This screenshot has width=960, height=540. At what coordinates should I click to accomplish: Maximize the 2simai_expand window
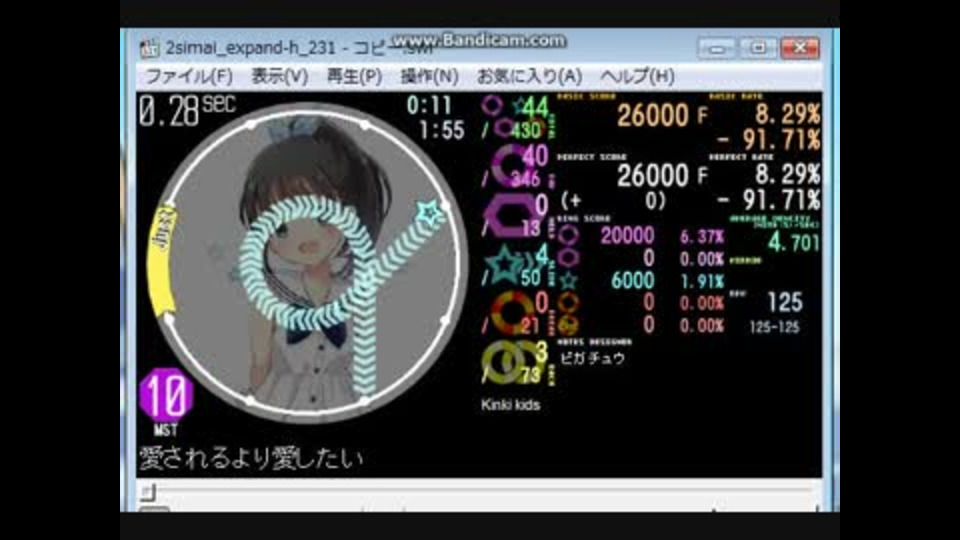tap(758, 47)
